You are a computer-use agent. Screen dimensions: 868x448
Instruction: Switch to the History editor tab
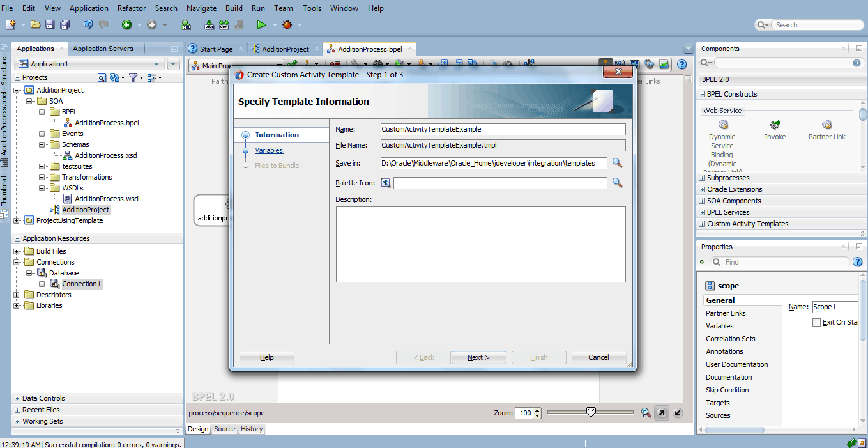coord(252,429)
